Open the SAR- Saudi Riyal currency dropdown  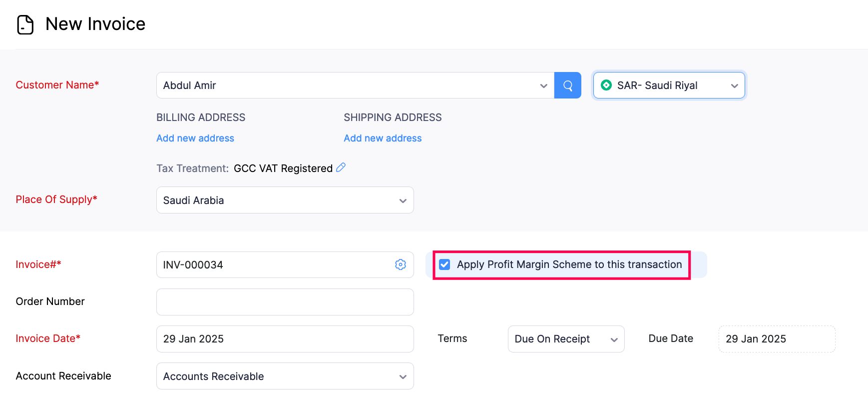[x=669, y=85]
